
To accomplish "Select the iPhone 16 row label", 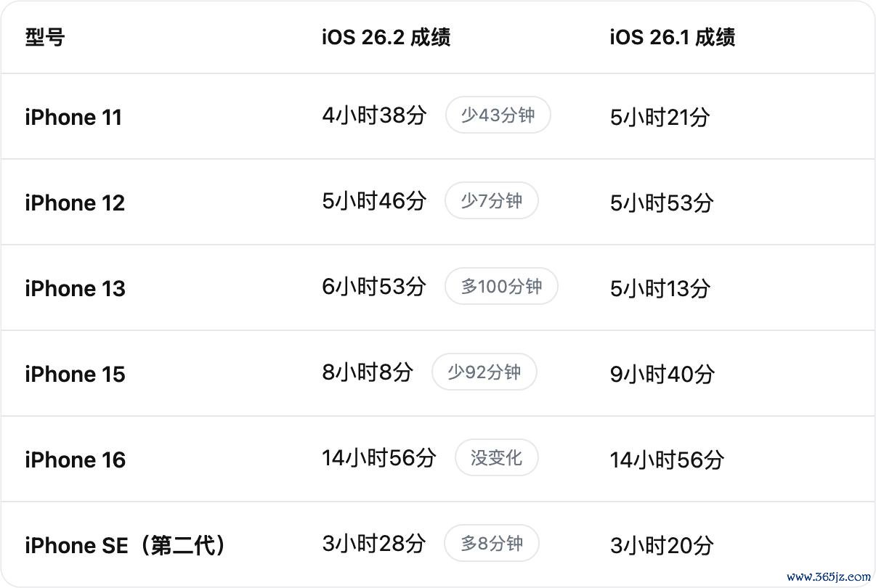I will click(x=75, y=460).
